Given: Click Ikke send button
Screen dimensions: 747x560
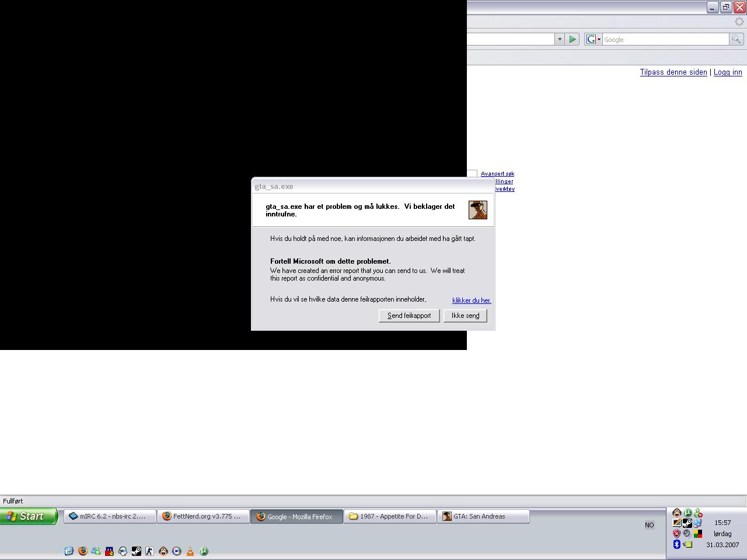Looking at the screenshot, I should 465,316.
